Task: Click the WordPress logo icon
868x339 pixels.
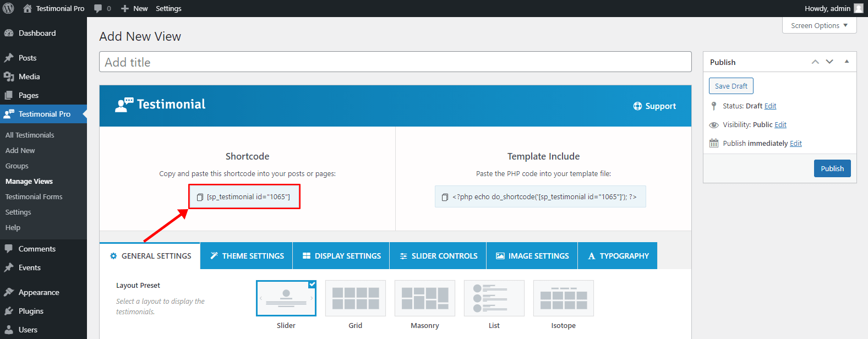Action: 8,8
